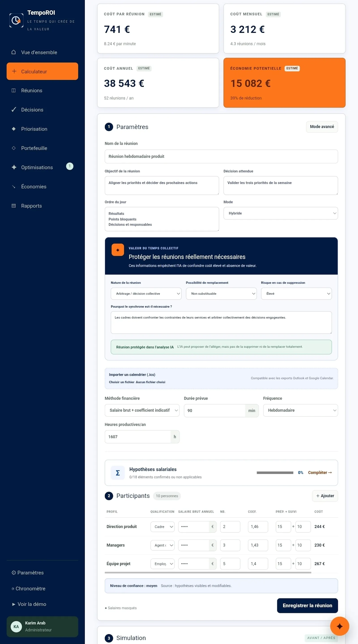The image size is (358, 644).
Task: Click the "38 543 €" annual cost value
Action: [124, 83]
